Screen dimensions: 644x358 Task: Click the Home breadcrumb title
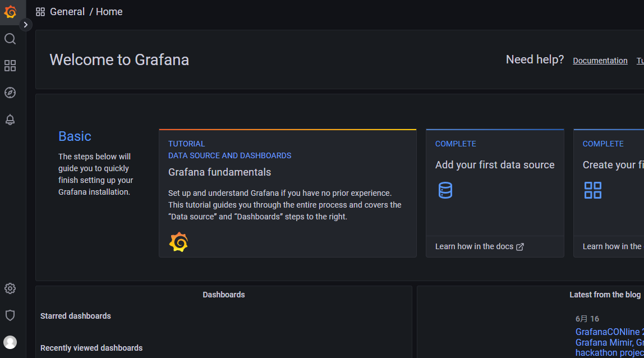109,12
